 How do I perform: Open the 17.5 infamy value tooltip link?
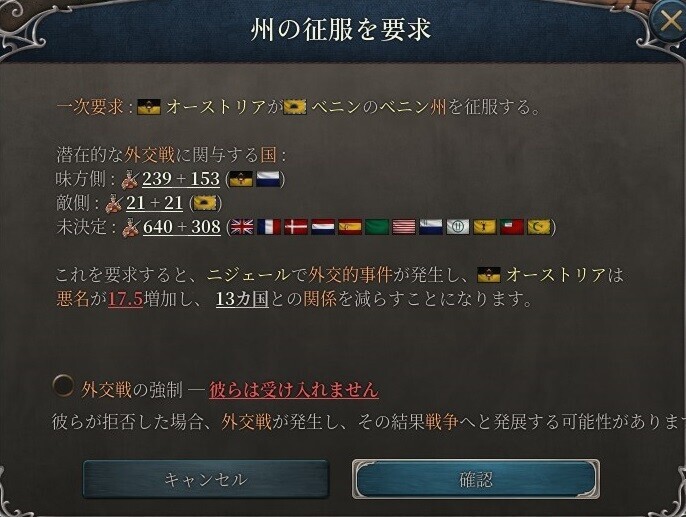pyautogui.click(x=126, y=299)
